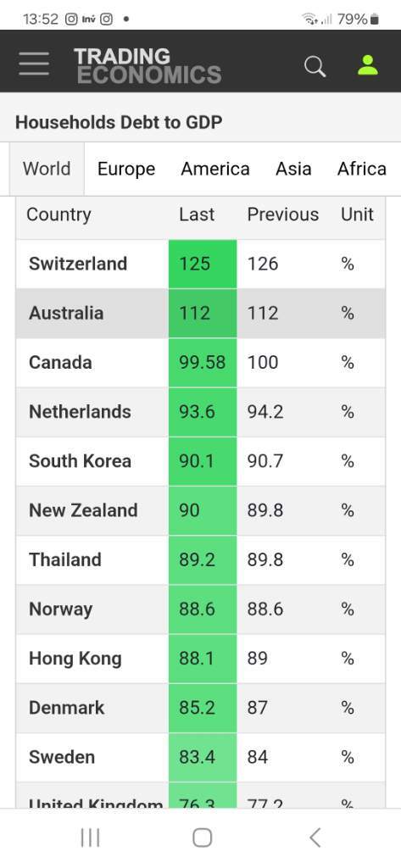
Task: Tap the Android back navigation arrow
Action: [315, 837]
